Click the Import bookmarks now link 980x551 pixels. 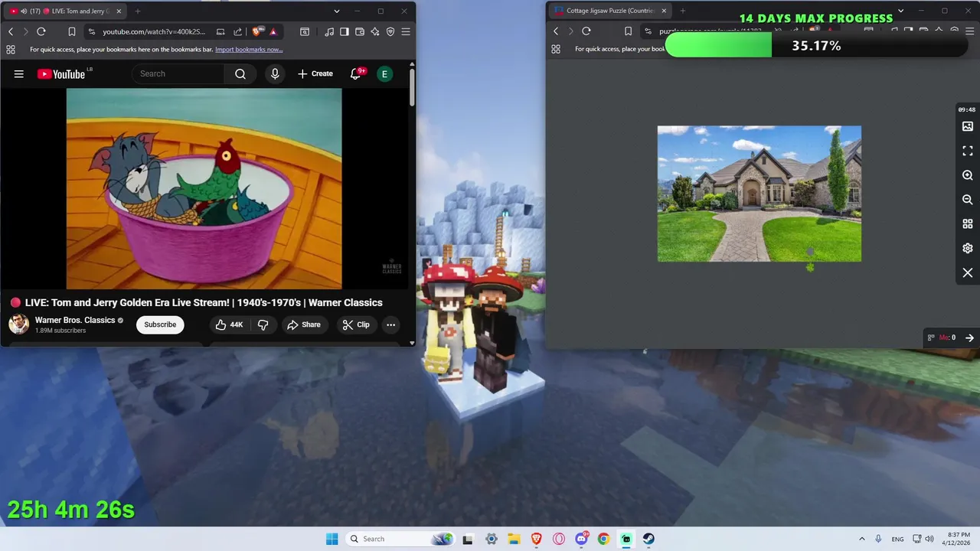[x=249, y=50]
